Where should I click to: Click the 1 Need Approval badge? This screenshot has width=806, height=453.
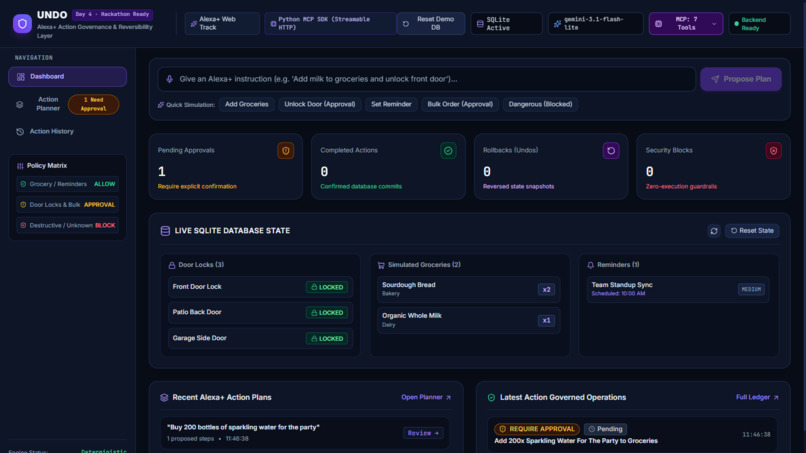pos(93,104)
